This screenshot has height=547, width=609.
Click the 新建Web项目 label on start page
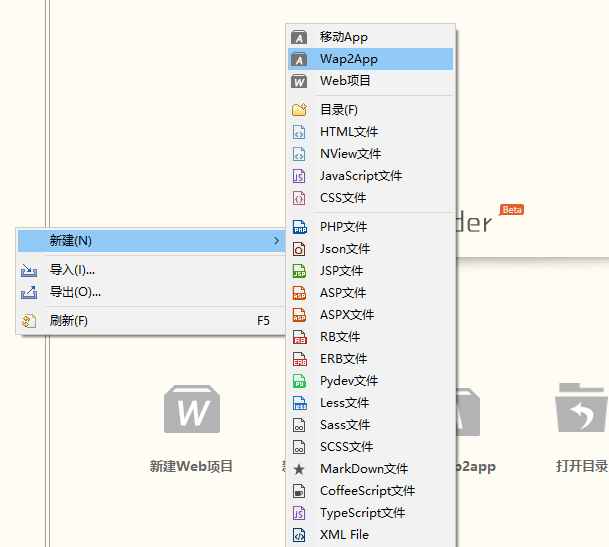(191, 466)
